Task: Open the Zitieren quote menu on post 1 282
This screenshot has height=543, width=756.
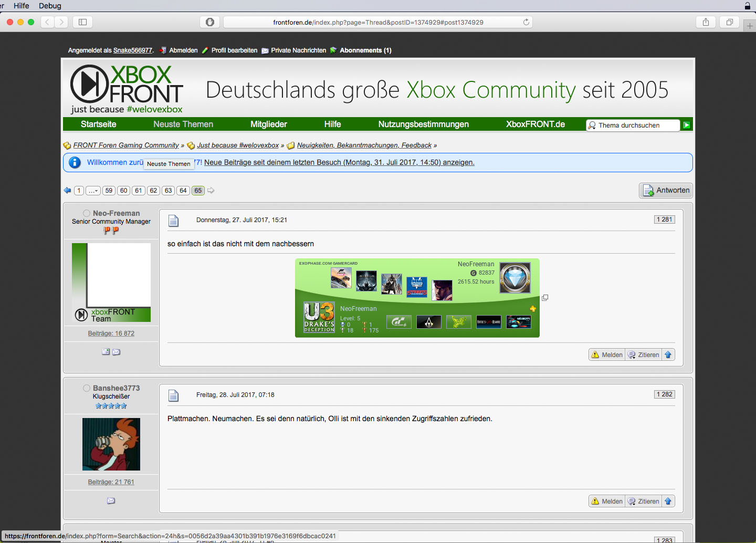Action: tap(644, 502)
